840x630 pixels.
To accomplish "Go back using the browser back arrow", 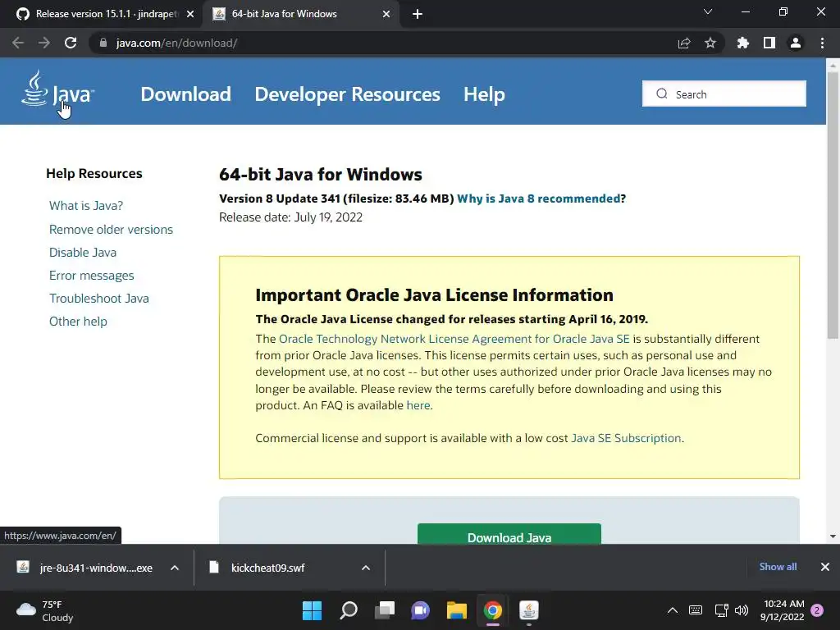I will tap(18, 43).
